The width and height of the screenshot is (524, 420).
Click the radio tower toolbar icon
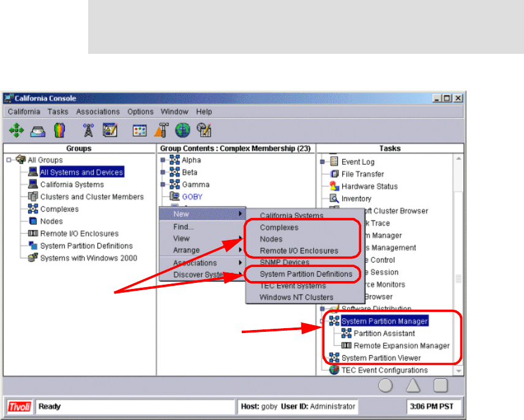coord(88,130)
